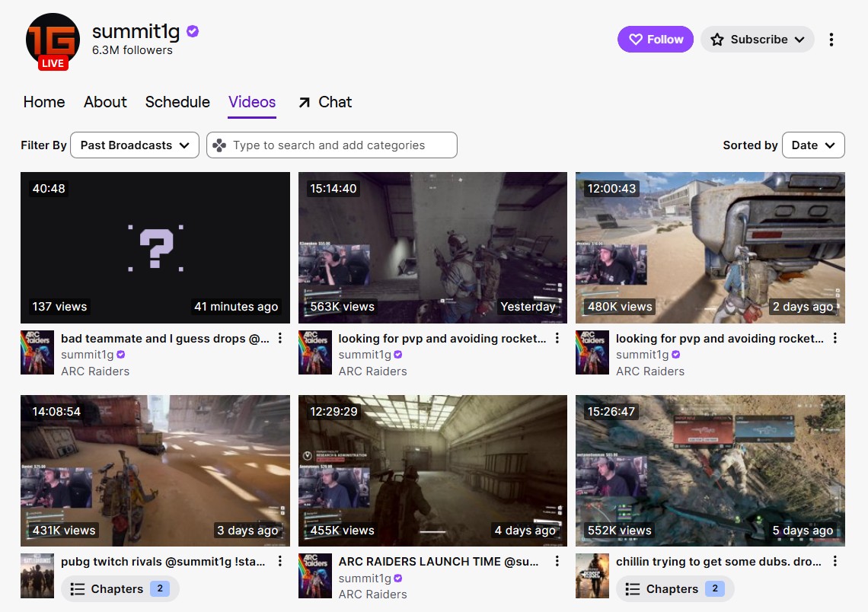Open ARC Raiders category under 2 days ago video

click(x=650, y=371)
